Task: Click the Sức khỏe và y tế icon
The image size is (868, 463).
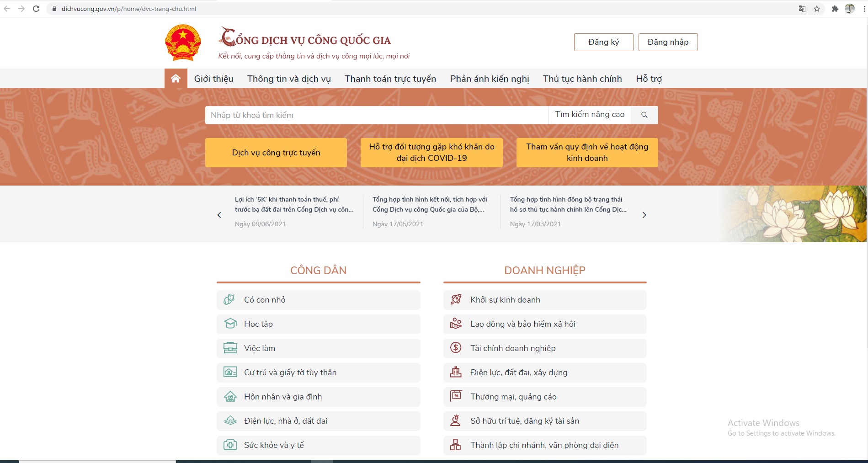Action: pos(230,445)
